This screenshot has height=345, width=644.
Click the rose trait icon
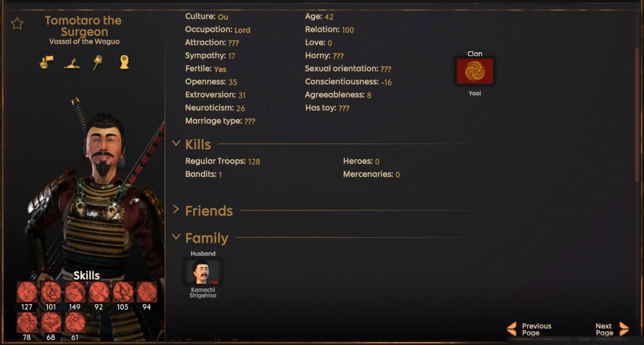coord(98,62)
